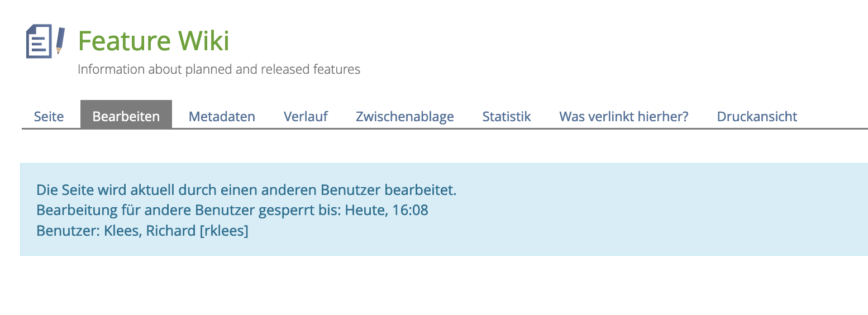Click the Feature Wiki page icon
Image resolution: width=868 pixels, height=315 pixels.
[x=39, y=41]
